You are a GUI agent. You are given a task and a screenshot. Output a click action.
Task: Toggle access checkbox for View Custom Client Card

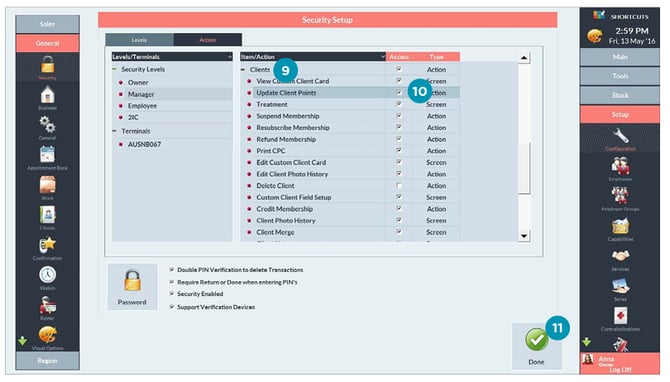click(x=399, y=81)
